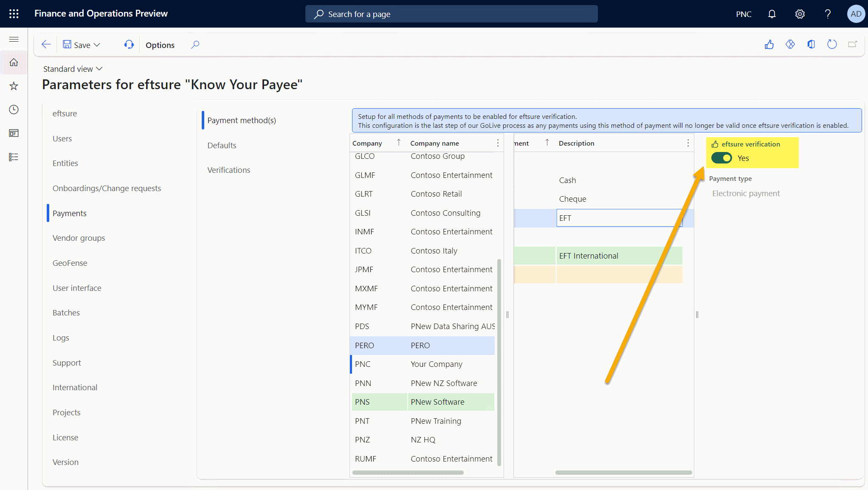Expand the Standard view selector
Image resolution: width=868 pixels, height=490 pixels.
[73, 69]
